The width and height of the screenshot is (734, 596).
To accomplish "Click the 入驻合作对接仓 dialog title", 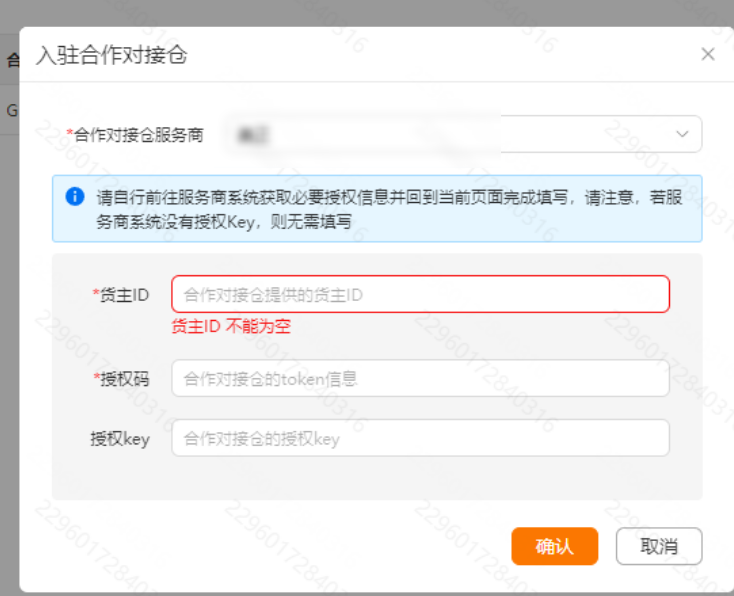I will point(112,55).
